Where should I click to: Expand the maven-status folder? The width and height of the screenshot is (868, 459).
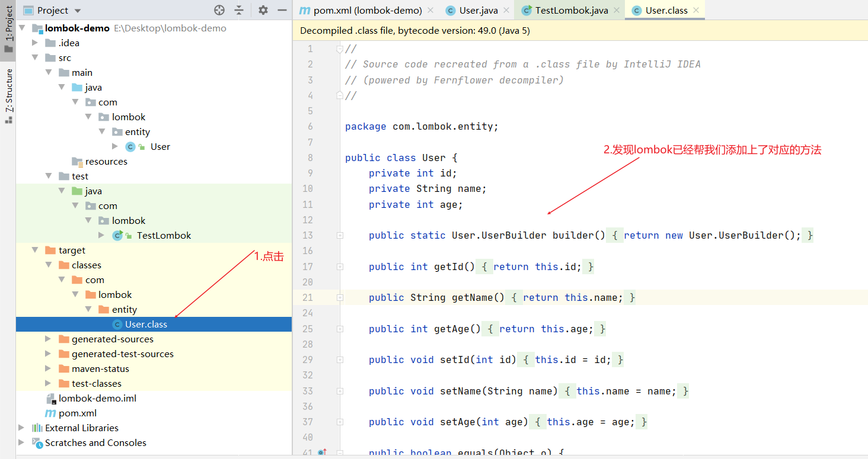coord(49,368)
